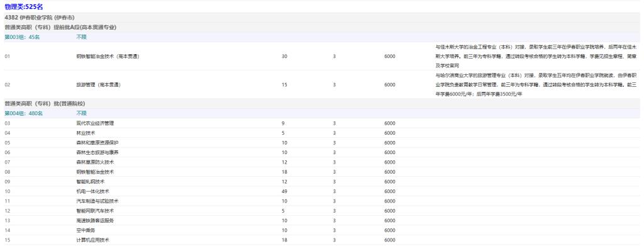Image resolution: width=644 pixels, height=246 pixels.
Task: Click the 高速铁路客运服务 row
Action: (x=322, y=220)
